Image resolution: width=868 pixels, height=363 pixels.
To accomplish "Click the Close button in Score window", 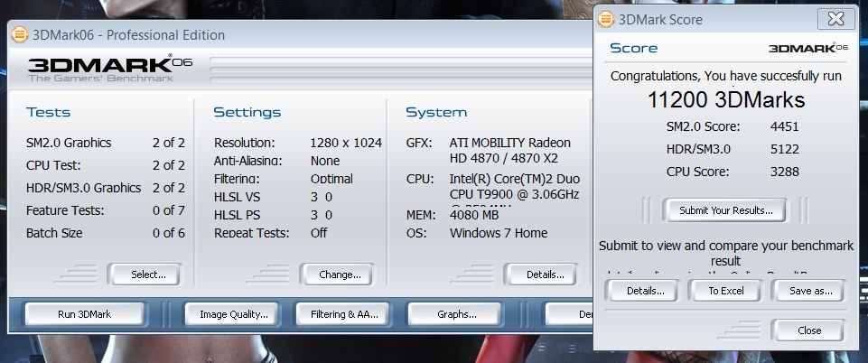I will click(808, 330).
